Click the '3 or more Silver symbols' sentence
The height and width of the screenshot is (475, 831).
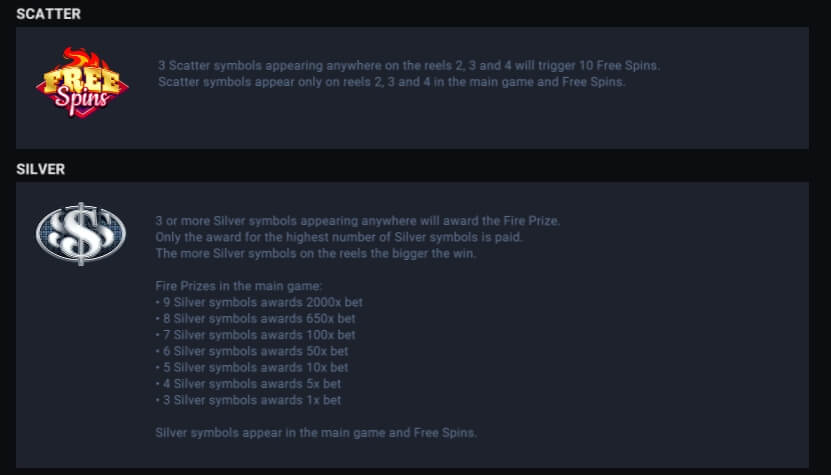tap(358, 221)
